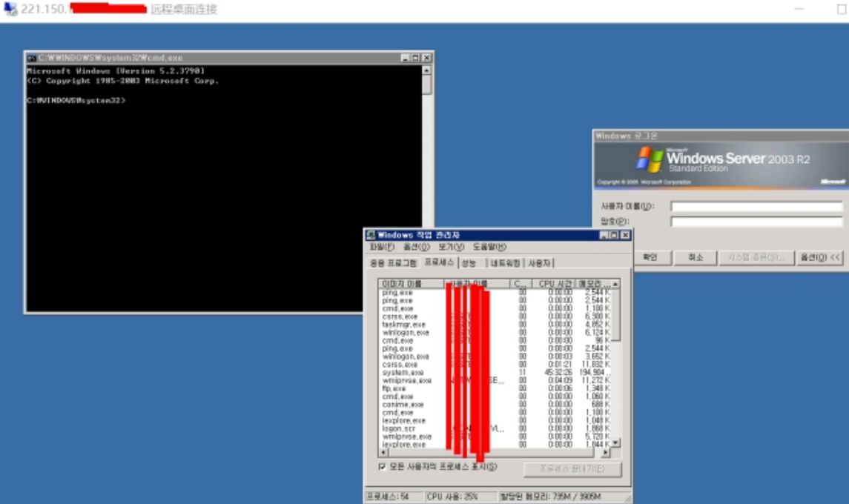Screen dimensions: 849x504
Task: Select the system.exe process row
Action: tap(495, 373)
